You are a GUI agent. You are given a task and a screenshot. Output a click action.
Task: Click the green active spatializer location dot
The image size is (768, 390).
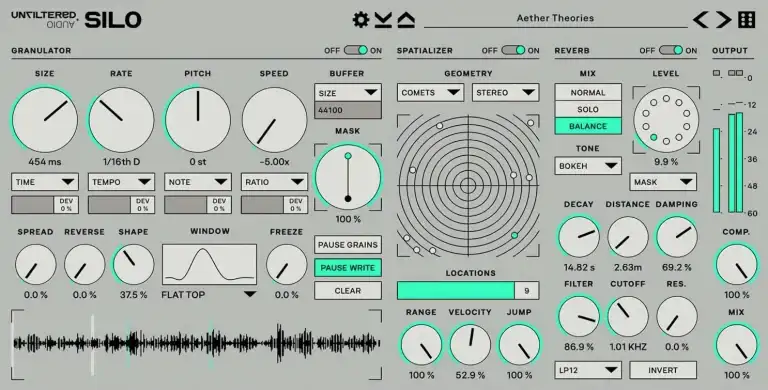[x=514, y=236]
